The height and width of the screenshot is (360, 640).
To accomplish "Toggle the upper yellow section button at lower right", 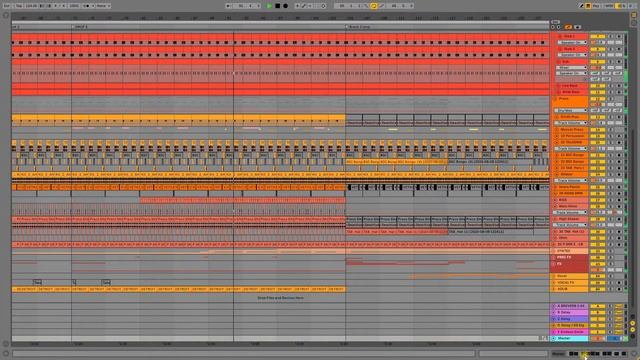I will coord(633,323).
